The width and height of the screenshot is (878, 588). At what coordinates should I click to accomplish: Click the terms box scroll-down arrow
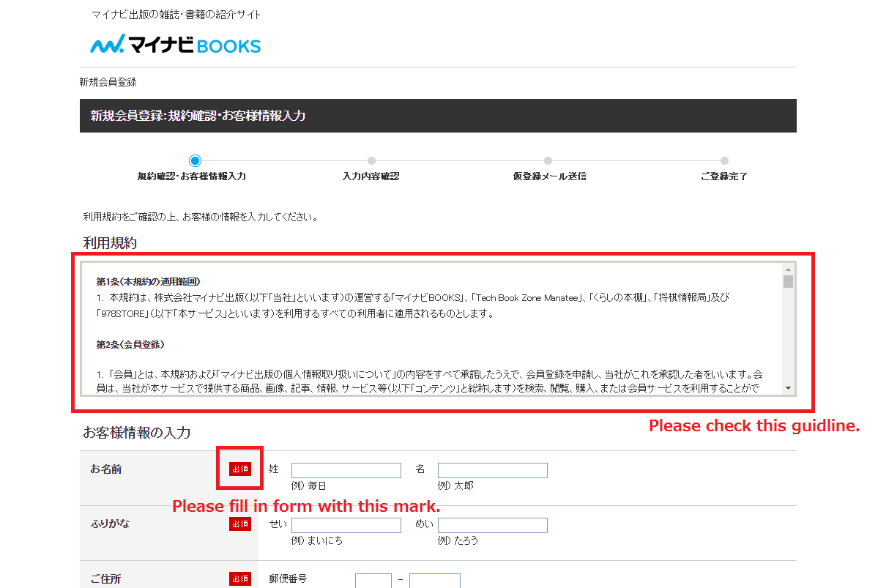point(788,387)
